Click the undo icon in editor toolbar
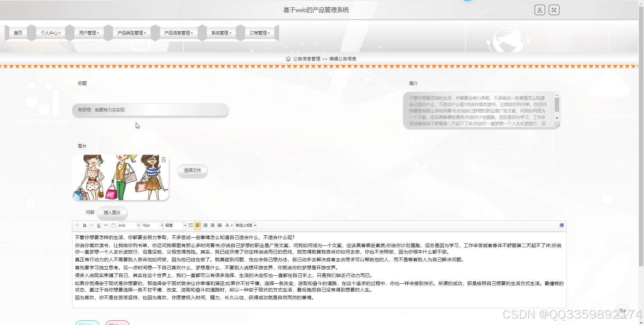The width and height of the screenshot is (644, 325). tap(77, 225)
